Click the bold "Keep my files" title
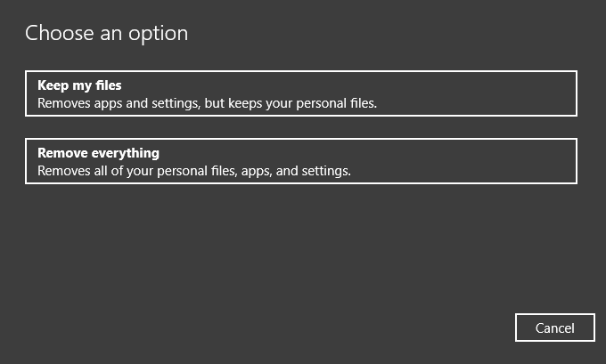606x364 pixels. 79,86
